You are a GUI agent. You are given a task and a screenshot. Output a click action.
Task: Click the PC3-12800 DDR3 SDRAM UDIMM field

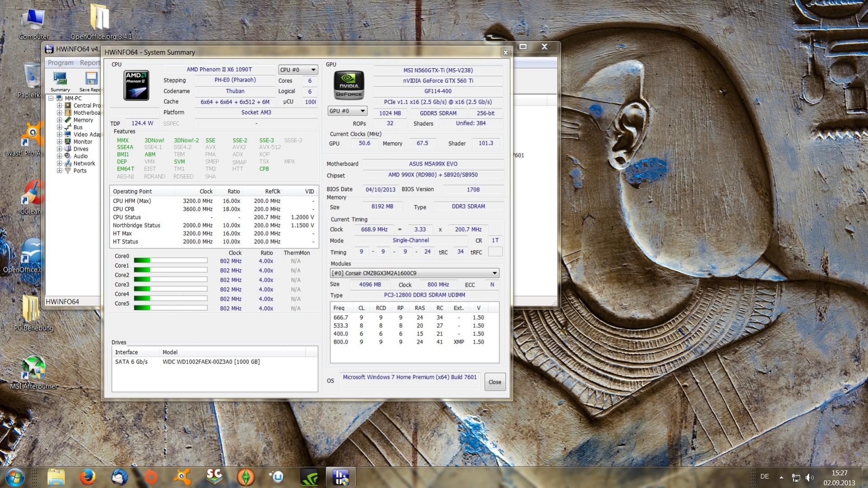point(424,295)
